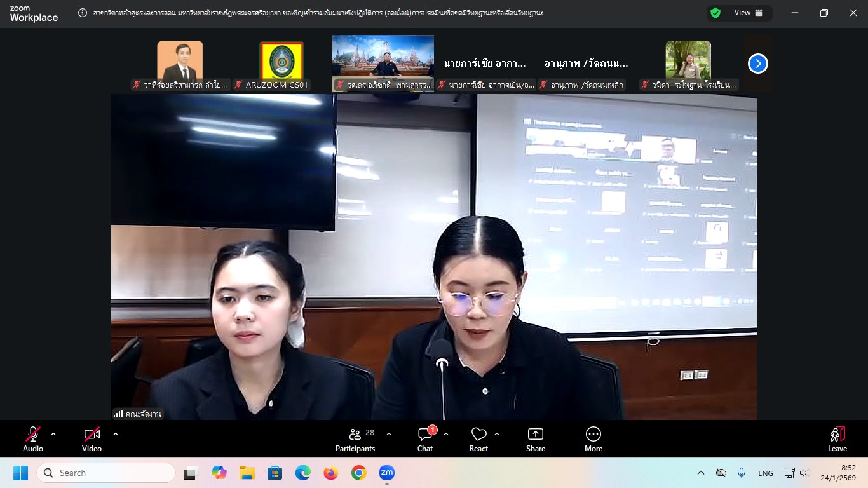Expand audio settings arrow next to Audio

[53, 434]
